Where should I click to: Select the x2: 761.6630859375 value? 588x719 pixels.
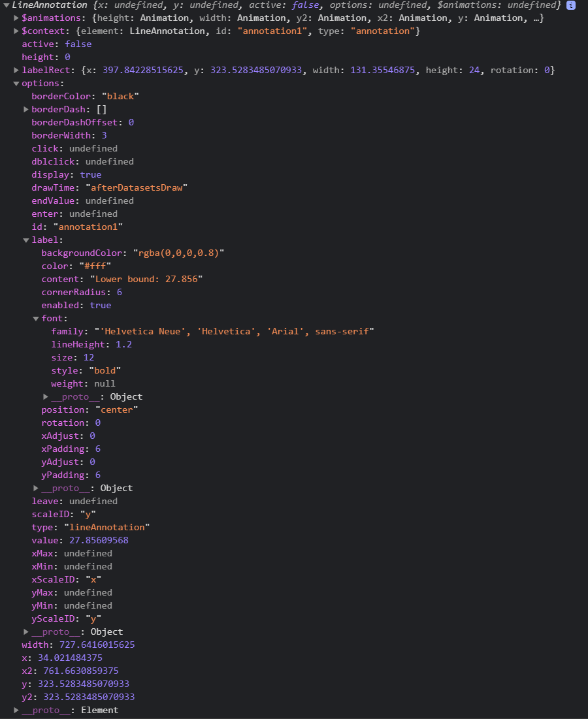tap(81, 671)
